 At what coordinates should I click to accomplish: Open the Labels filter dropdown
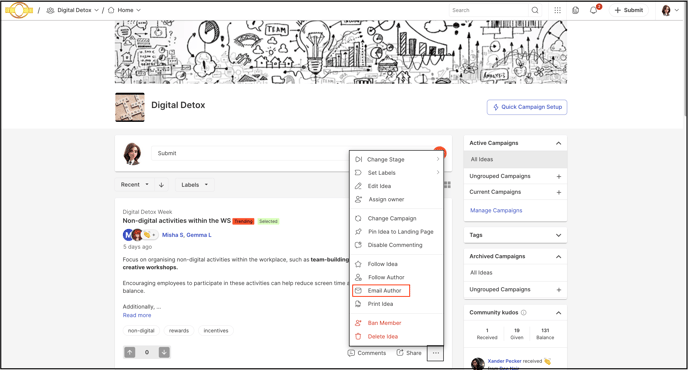[195, 185]
